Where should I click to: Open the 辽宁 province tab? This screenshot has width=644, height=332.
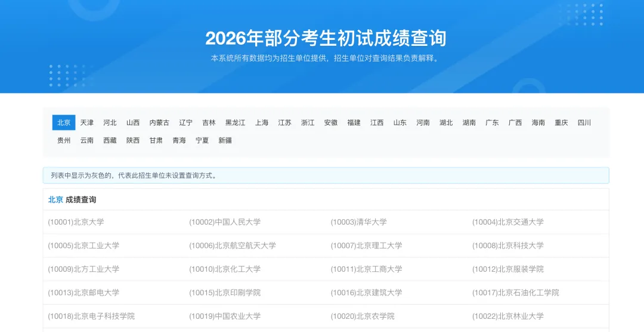185,122
